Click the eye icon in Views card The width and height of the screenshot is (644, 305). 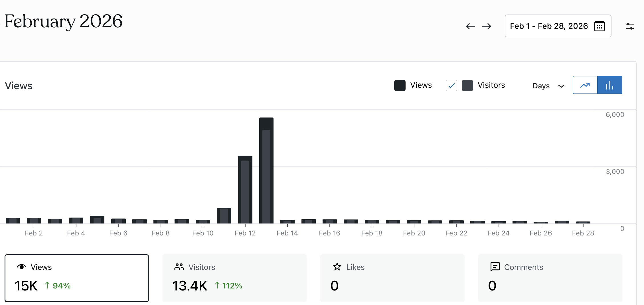pos(22,267)
